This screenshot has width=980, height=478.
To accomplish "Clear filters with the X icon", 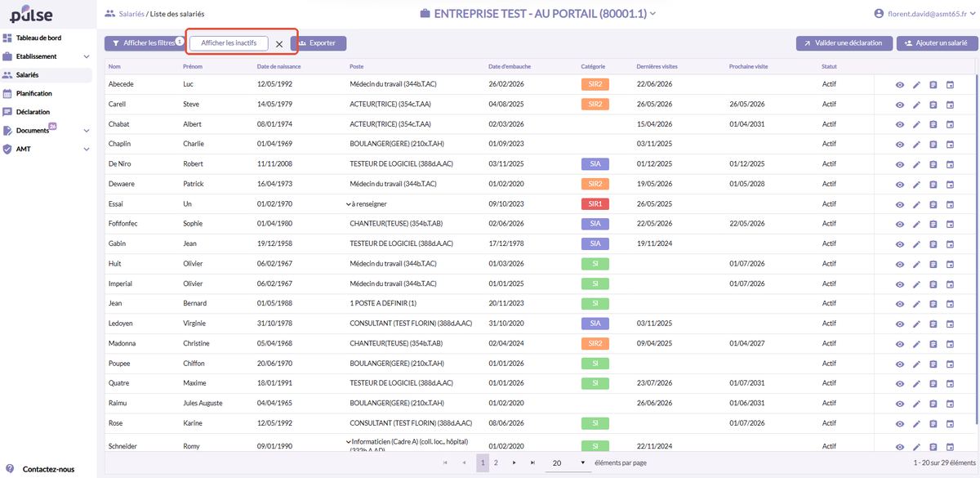I will click(x=279, y=44).
